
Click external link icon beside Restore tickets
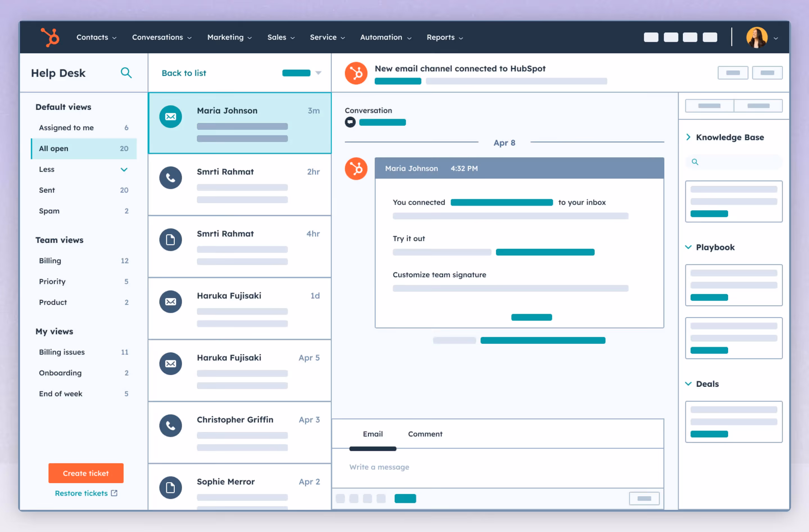114,493
